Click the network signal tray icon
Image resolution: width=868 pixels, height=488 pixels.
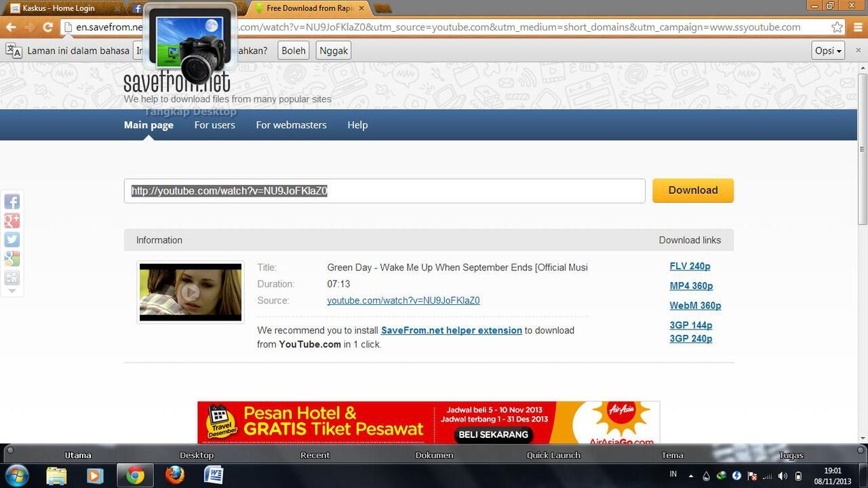768,476
